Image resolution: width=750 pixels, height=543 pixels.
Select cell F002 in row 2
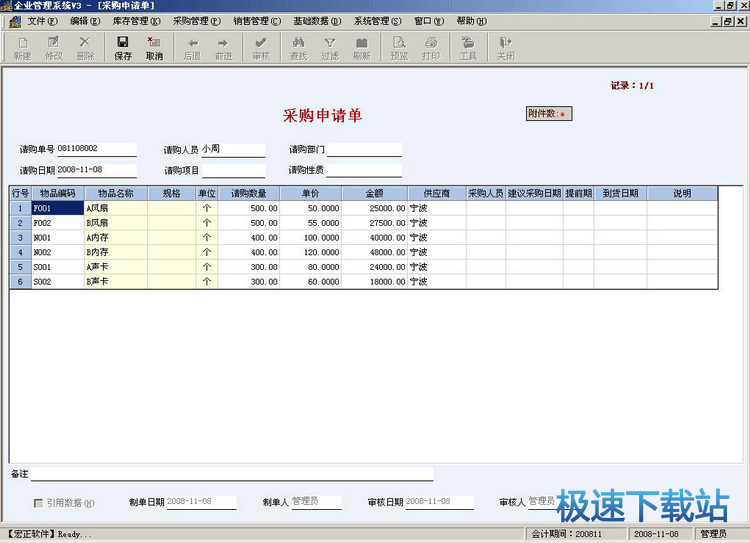pyautogui.click(x=58, y=223)
